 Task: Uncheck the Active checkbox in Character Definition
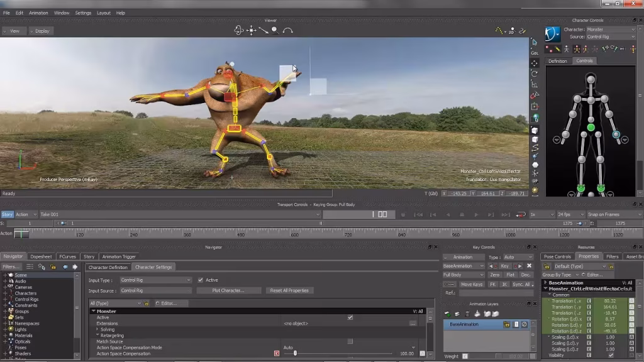(200, 280)
